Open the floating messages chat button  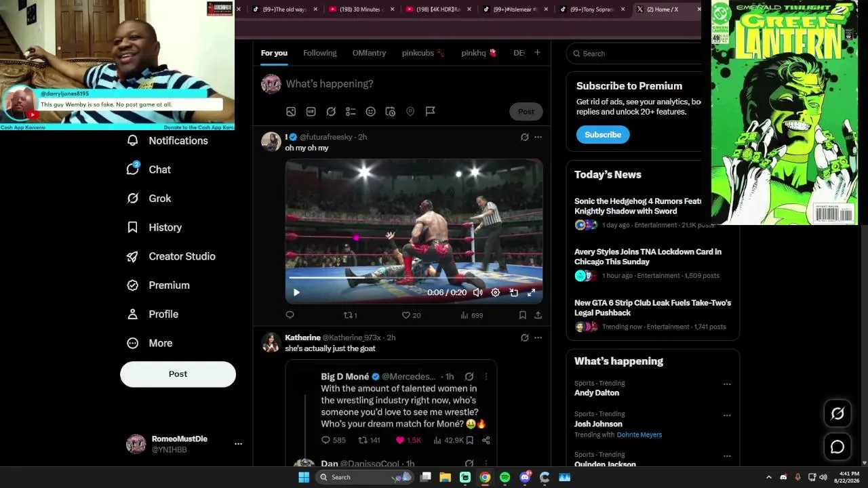837,447
